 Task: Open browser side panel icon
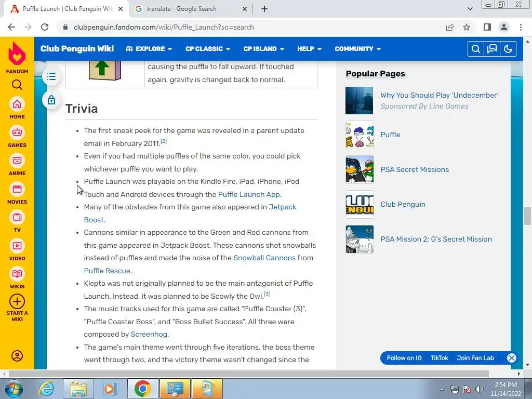coord(487,27)
